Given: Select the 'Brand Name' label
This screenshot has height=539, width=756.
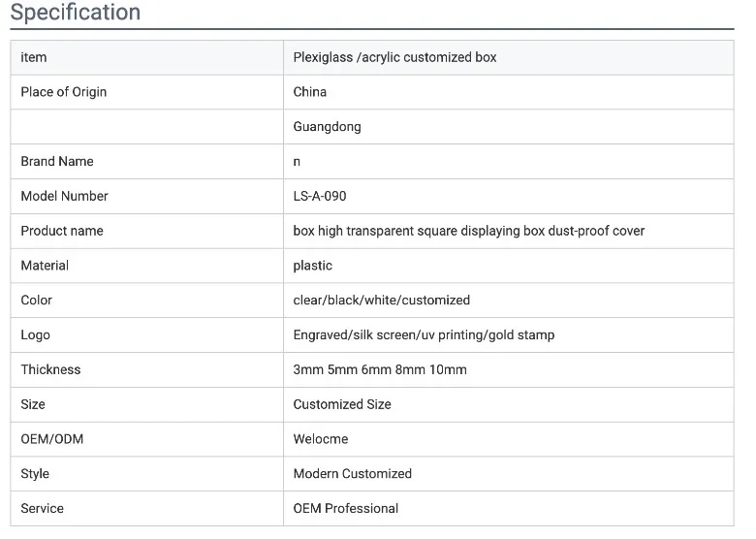Looking at the screenshot, I should point(57,161).
